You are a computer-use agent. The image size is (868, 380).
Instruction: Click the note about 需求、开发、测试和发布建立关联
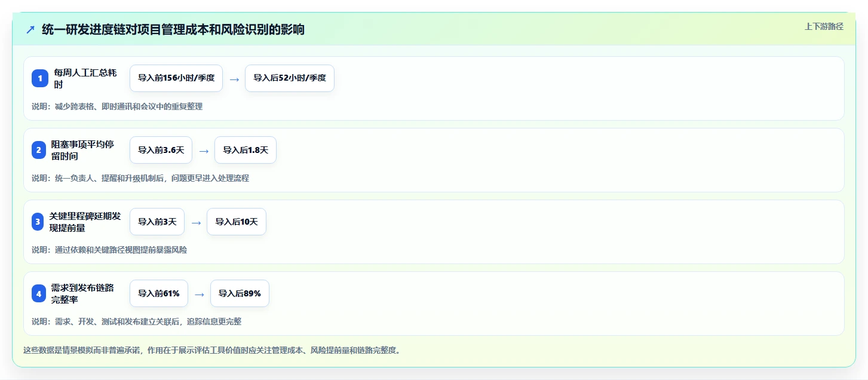coord(137,321)
